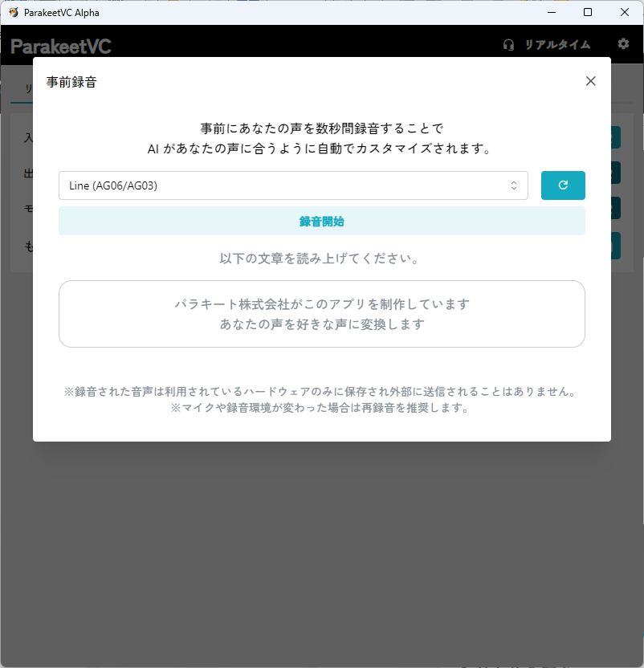The image size is (644, 668).
Task: Click the headphone icon in the header
Action: tap(508, 45)
